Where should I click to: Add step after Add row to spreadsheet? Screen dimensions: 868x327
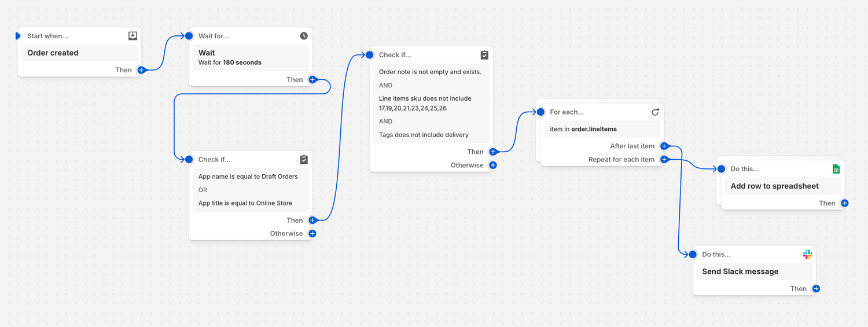[845, 203]
